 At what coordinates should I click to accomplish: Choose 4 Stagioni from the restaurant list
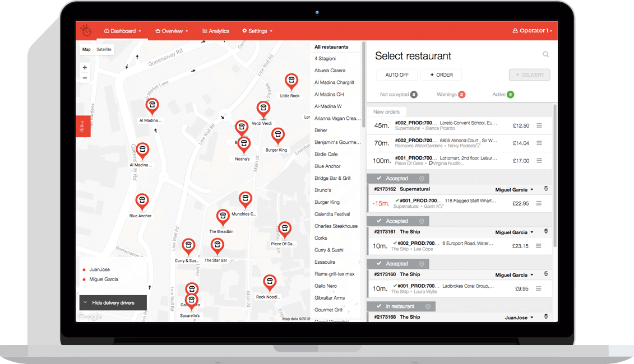[x=325, y=59]
